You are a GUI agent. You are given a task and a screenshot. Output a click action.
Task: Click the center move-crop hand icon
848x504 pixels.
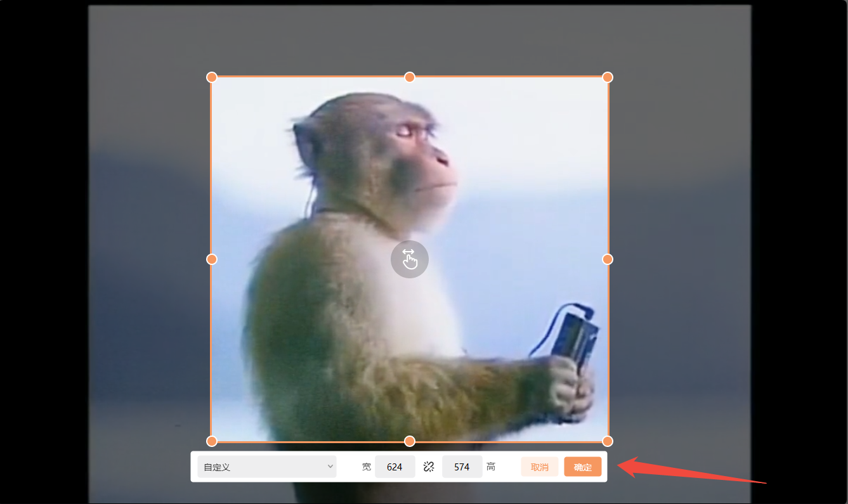click(x=410, y=259)
